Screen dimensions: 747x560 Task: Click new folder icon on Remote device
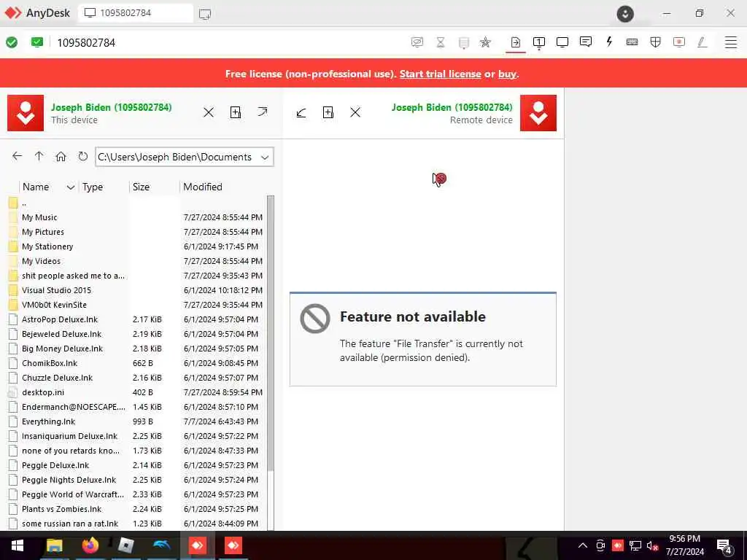point(328,112)
